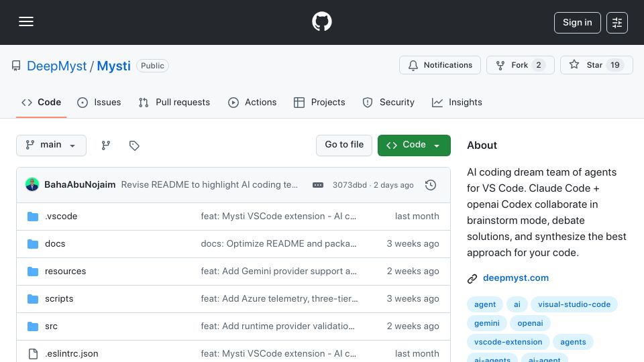644x362 pixels.
Task: Switch to the Code tab
Action: [x=41, y=102]
